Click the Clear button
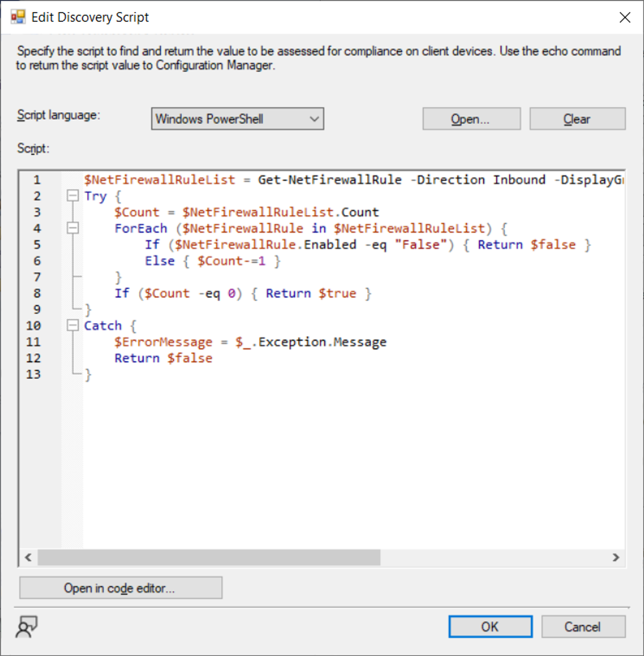 [577, 119]
